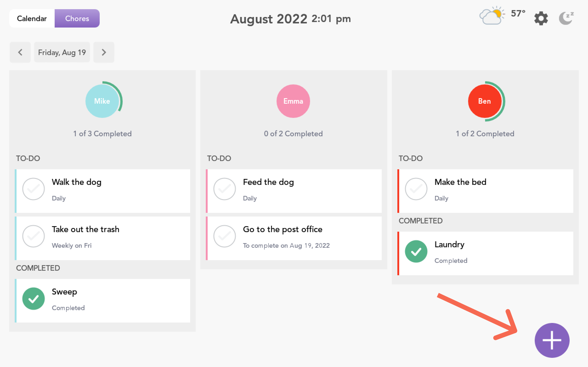This screenshot has width=588, height=367.
Task: Open settings with the gear icon
Action: (x=541, y=18)
